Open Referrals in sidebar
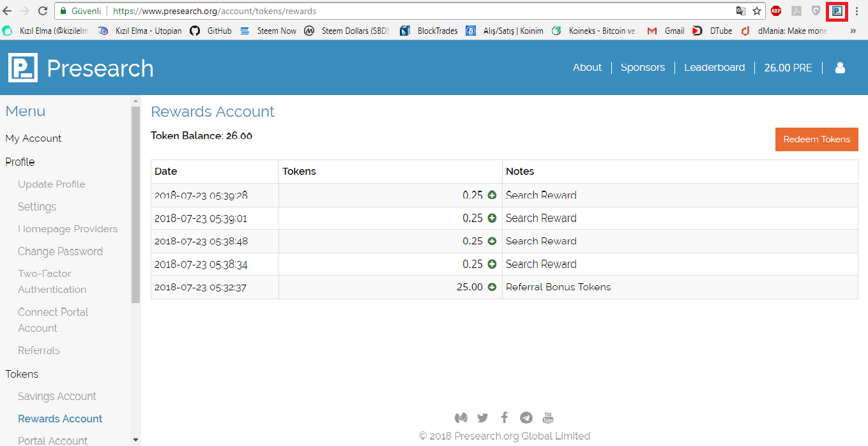868x446 pixels. 39,350
